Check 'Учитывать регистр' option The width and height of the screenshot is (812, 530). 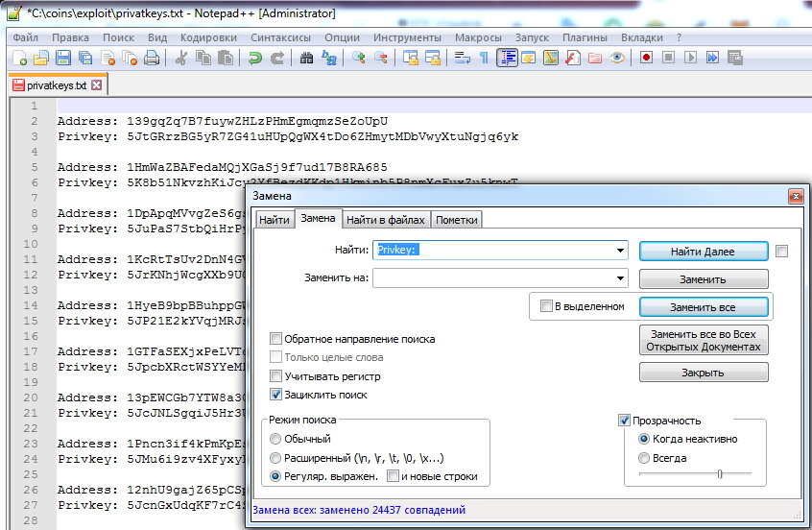point(276,375)
